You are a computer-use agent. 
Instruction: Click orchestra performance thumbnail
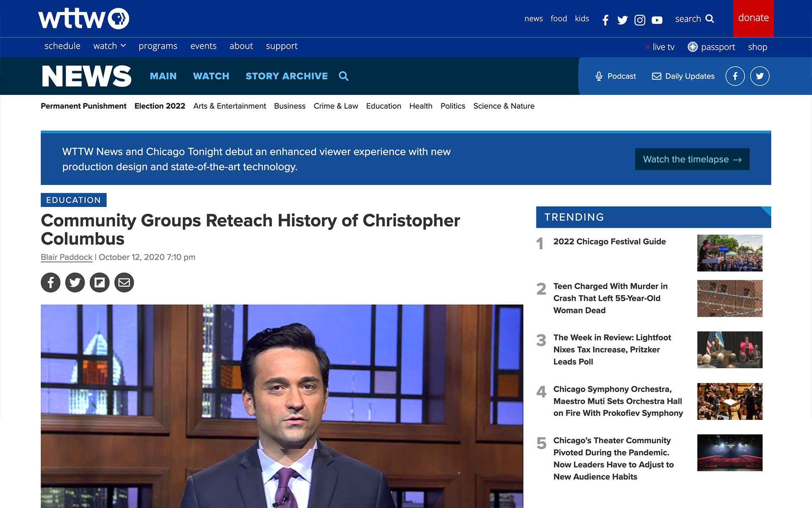[730, 401]
